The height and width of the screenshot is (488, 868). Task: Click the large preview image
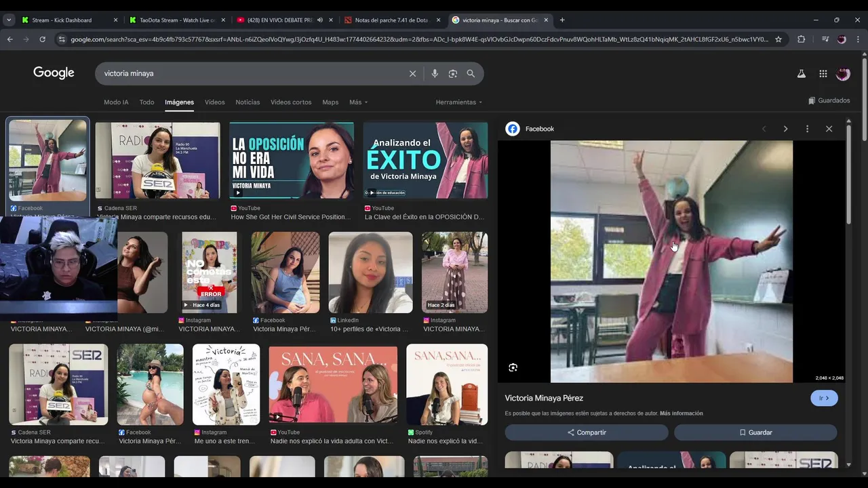pyautogui.click(x=671, y=262)
